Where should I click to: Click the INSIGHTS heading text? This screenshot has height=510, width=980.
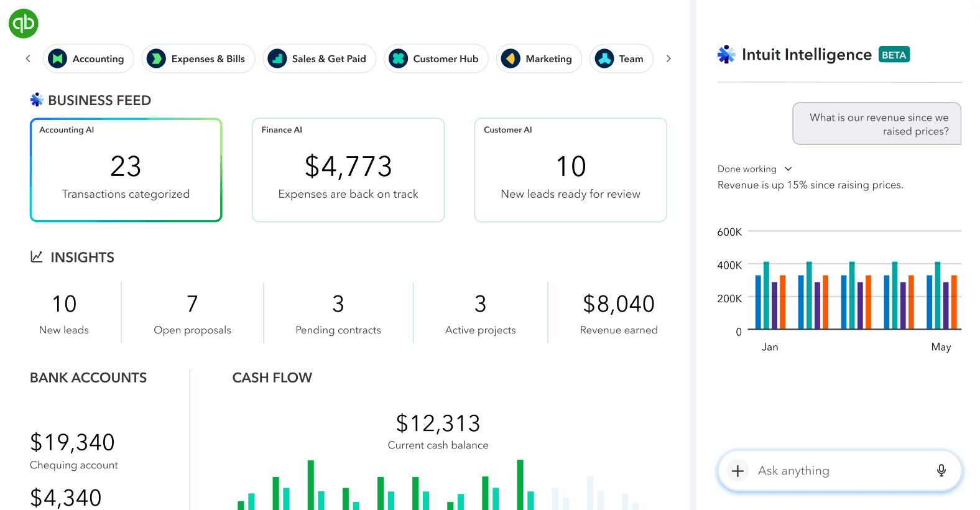click(83, 257)
